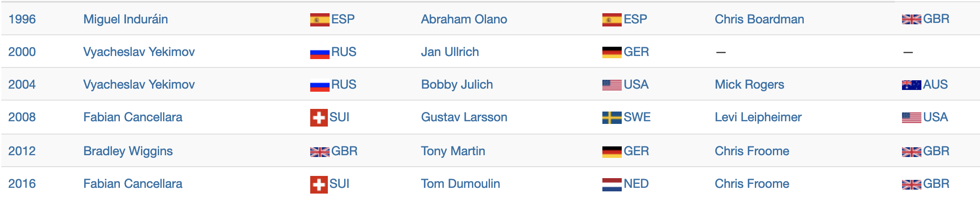Open the Tony Martin link

[x=453, y=151]
